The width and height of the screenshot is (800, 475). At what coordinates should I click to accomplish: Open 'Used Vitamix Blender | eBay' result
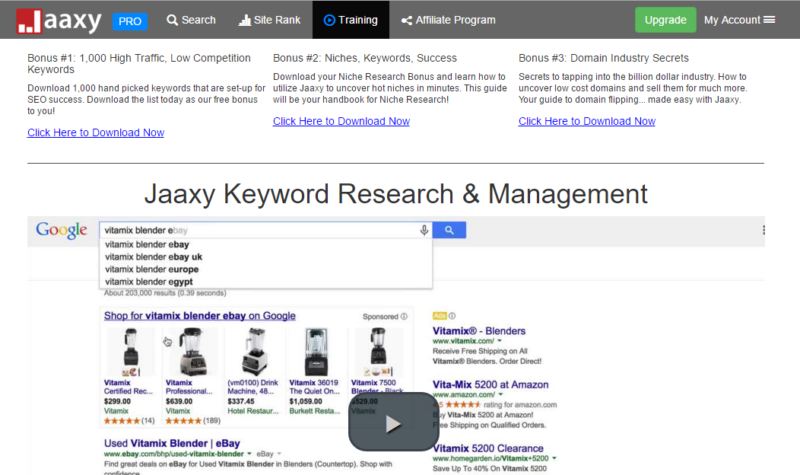172,443
